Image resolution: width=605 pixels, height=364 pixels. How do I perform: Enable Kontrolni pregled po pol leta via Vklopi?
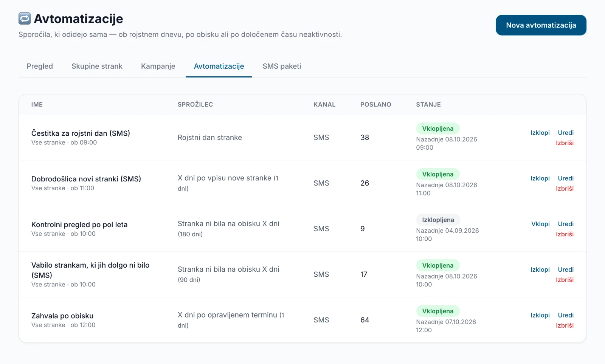point(540,224)
